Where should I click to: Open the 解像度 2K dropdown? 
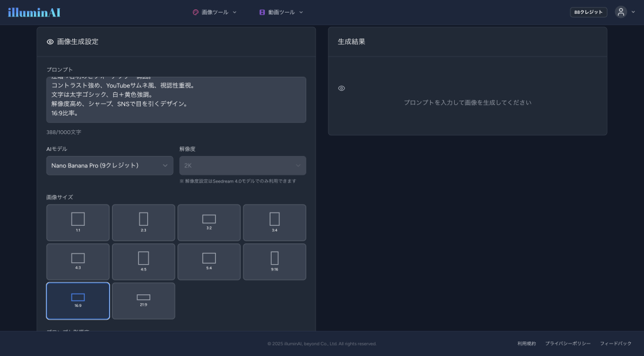[x=242, y=165]
